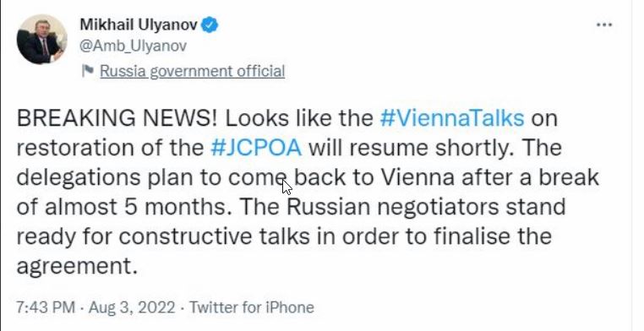
Task: Click the words 'Russian negotiators' in tweet
Action: tap(392, 207)
